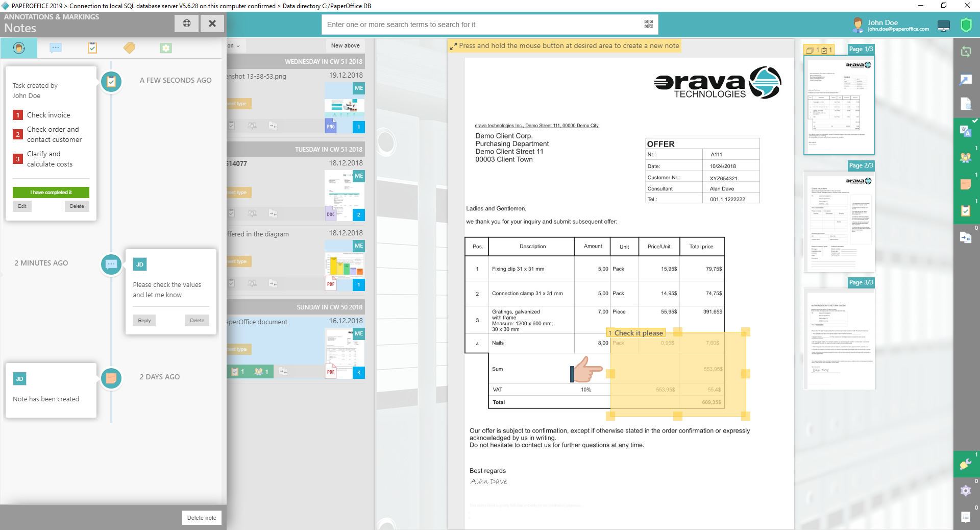Click the comment bubble timeline marker

[111, 264]
